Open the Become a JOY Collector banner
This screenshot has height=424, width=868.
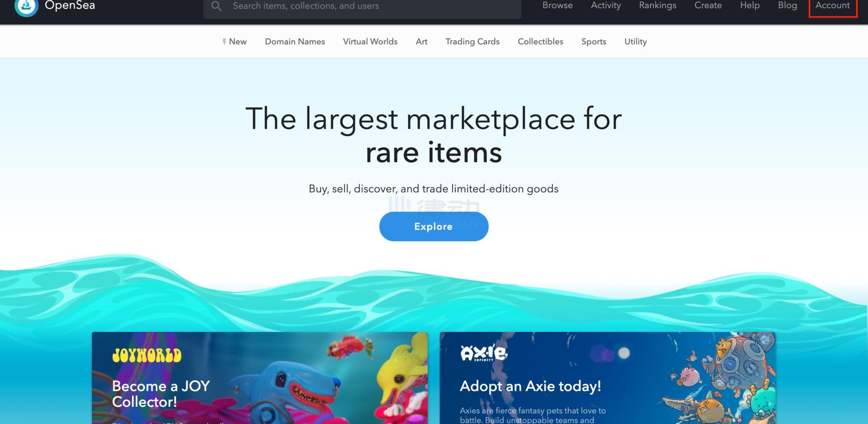[259, 378]
